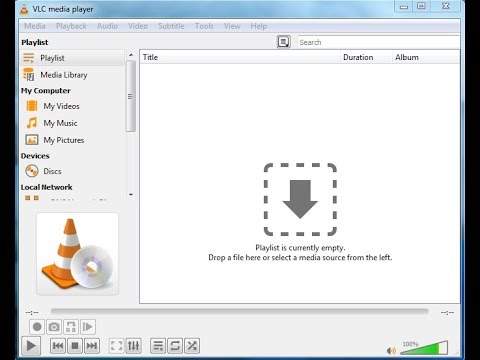
Task: Open the Media menu
Action: tap(35, 26)
